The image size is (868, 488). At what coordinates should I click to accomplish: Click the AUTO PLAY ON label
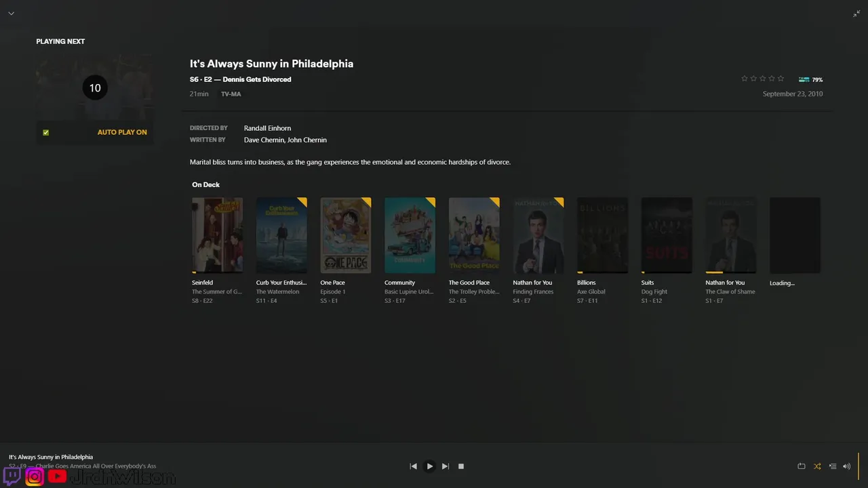pyautogui.click(x=122, y=132)
